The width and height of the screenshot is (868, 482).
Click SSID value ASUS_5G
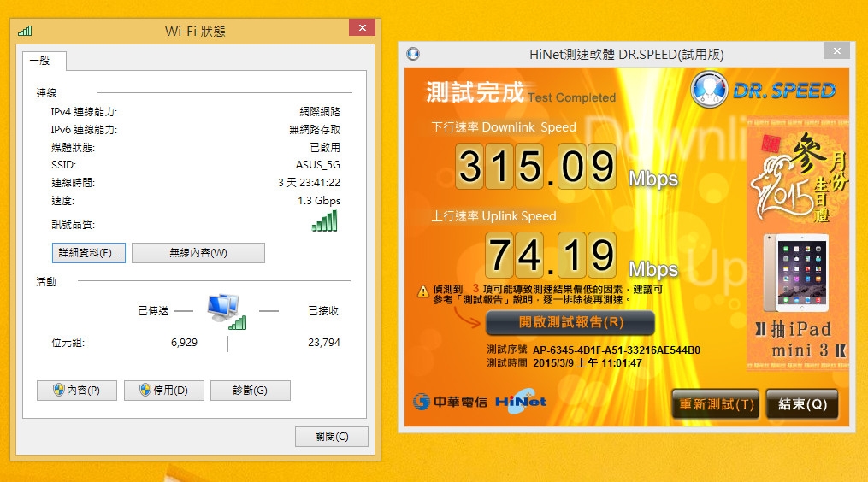[x=318, y=165]
